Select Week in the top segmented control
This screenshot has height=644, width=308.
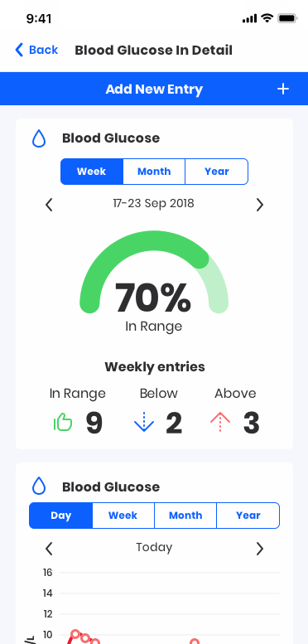tap(92, 172)
